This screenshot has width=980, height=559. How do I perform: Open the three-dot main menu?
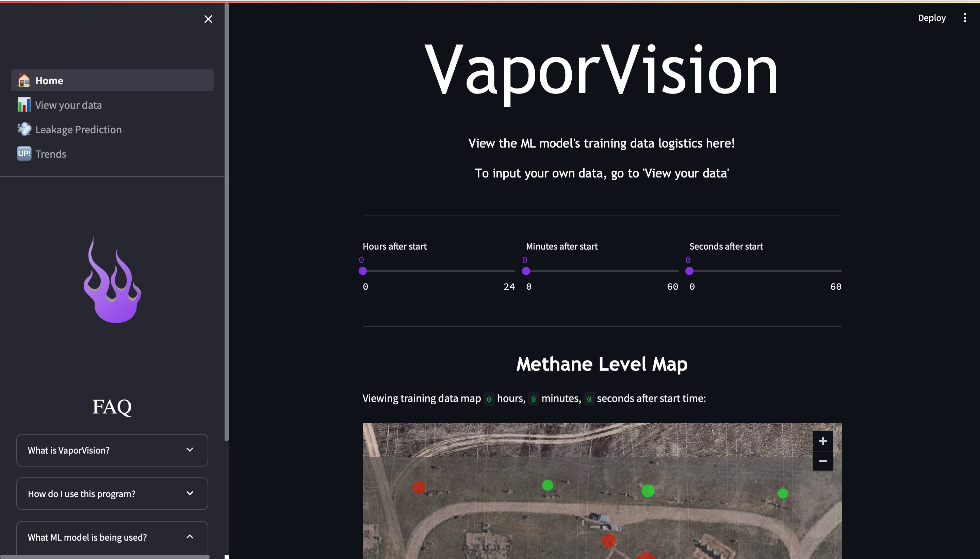pos(965,18)
